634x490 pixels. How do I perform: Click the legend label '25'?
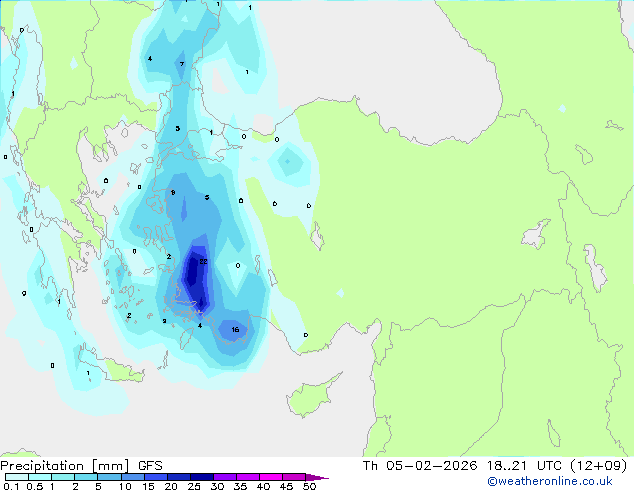[194, 486]
